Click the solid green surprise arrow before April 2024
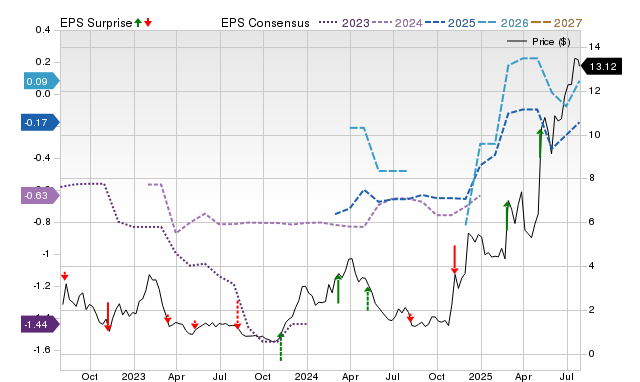The height and width of the screenshot is (382, 640). point(338,289)
